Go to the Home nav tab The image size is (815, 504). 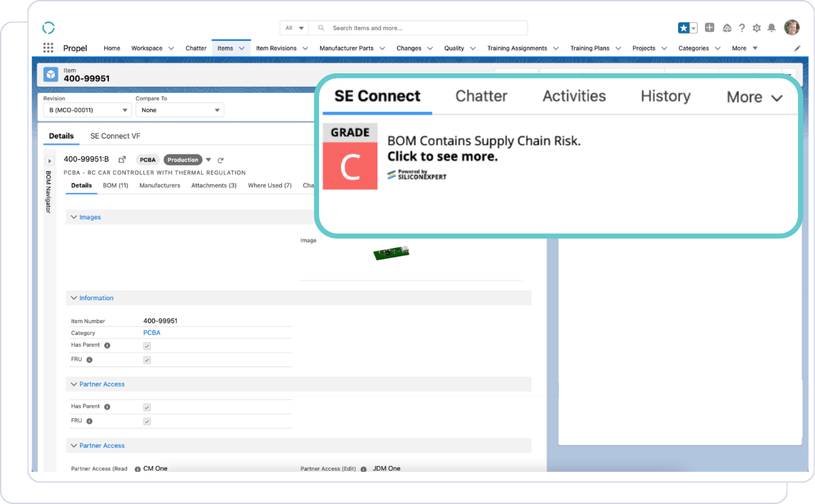click(112, 48)
